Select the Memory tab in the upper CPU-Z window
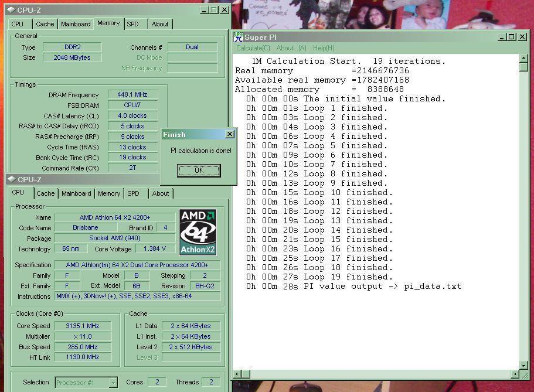The image size is (534, 392). click(108, 23)
